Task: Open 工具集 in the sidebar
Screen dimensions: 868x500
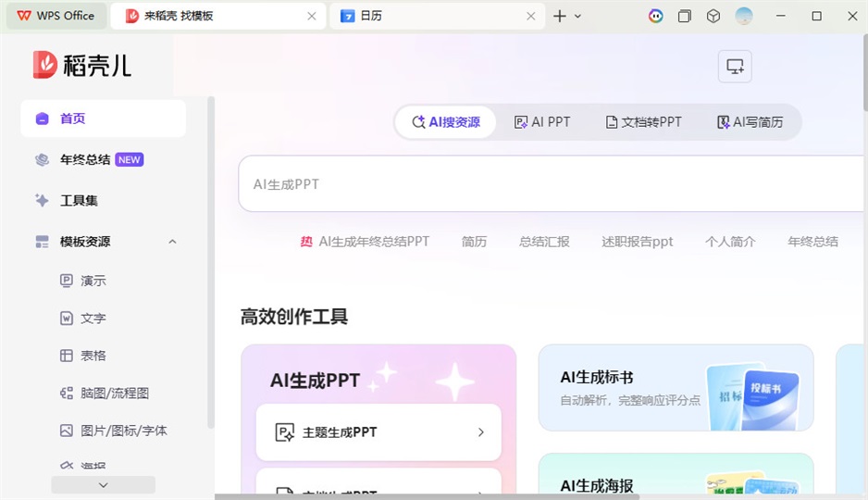Action: pyautogui.click(x=79, y=200)
